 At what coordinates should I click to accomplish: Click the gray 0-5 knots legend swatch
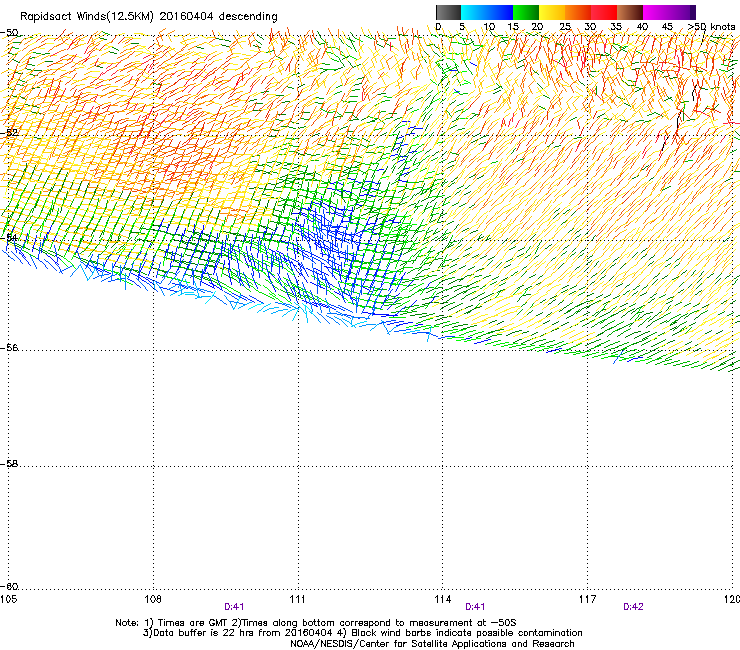pos(448,12)
